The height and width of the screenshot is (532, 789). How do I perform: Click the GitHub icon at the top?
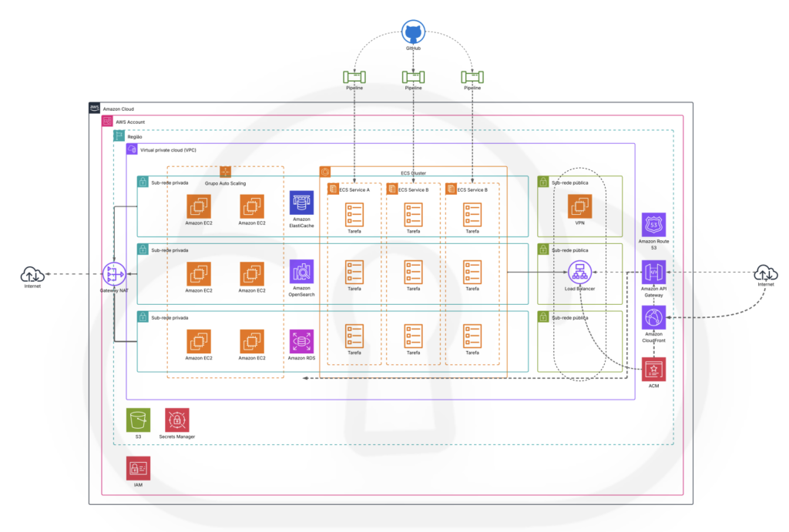tap(414, 33)
